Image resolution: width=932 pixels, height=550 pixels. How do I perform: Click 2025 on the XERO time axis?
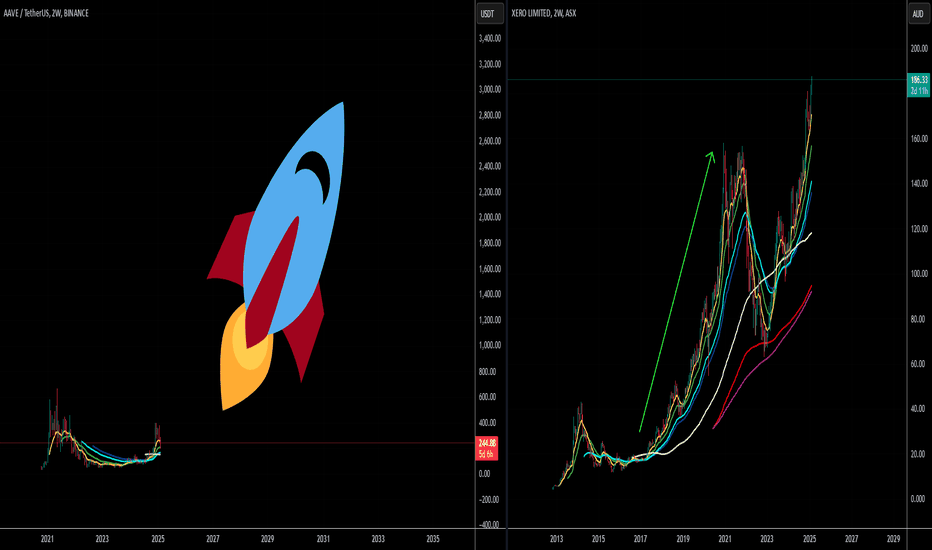pyautogui.click(x=810, y=539)
